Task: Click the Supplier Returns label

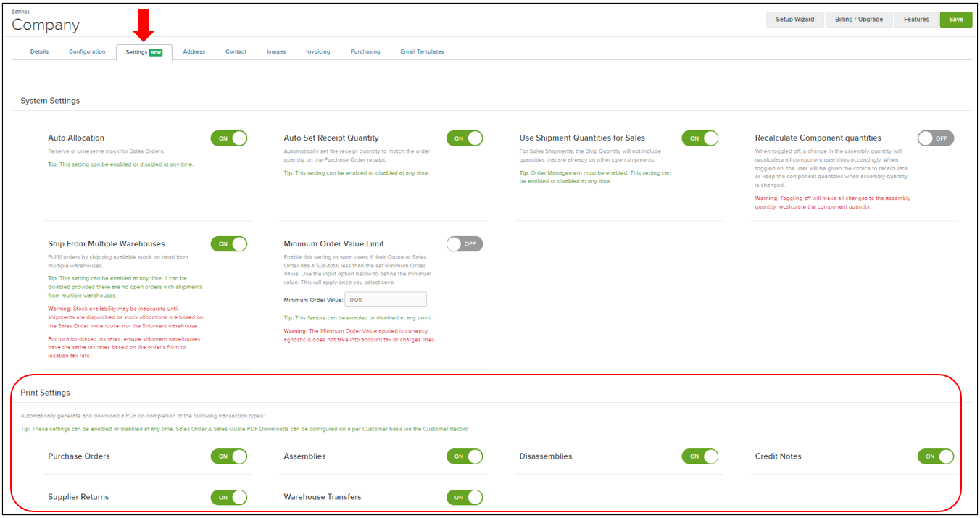Action: 78,497
